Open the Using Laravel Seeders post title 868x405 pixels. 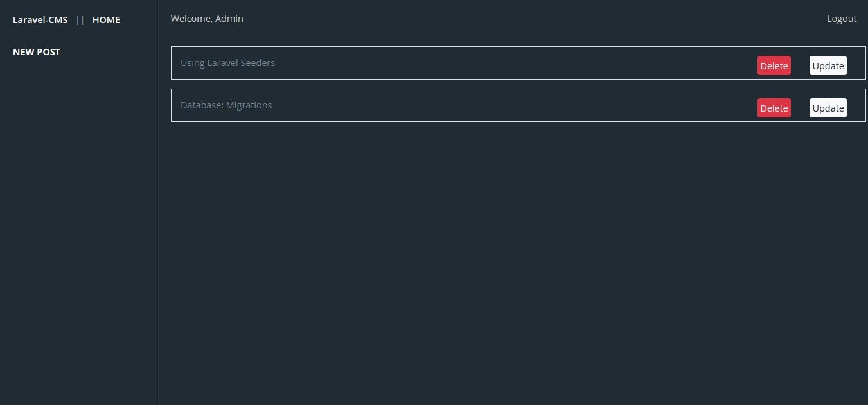pos(227,63)
